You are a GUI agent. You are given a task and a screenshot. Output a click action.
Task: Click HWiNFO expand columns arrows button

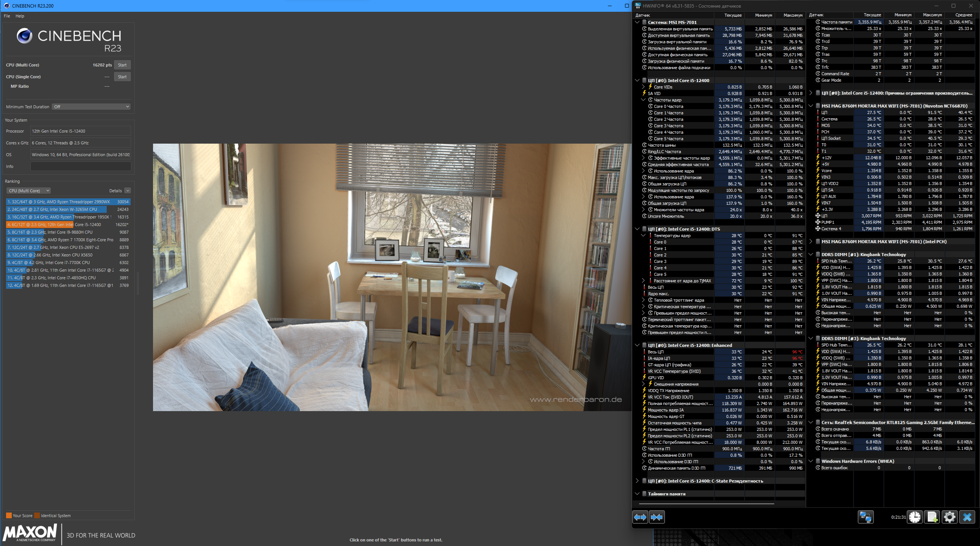640,517
